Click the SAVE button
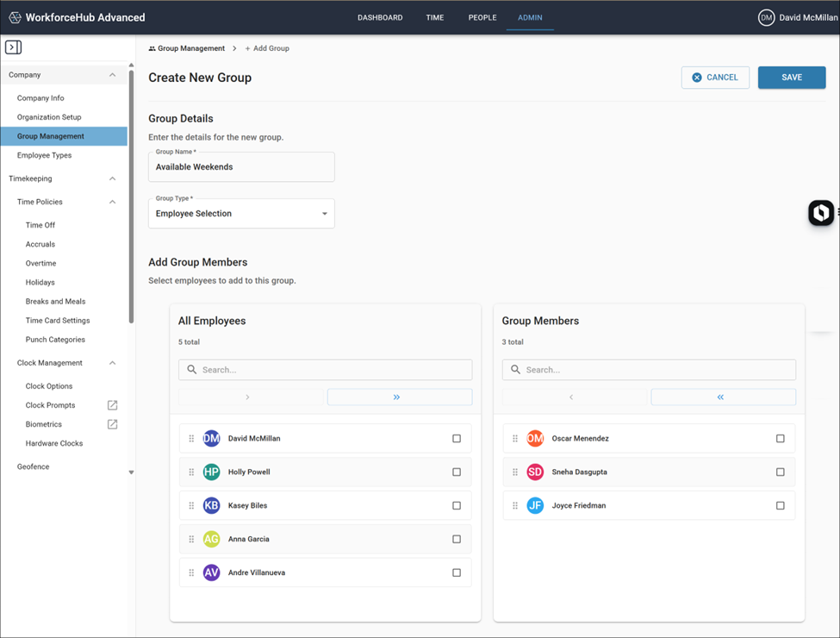The width and height of the screenshot is (840, 638). (791, 78)
